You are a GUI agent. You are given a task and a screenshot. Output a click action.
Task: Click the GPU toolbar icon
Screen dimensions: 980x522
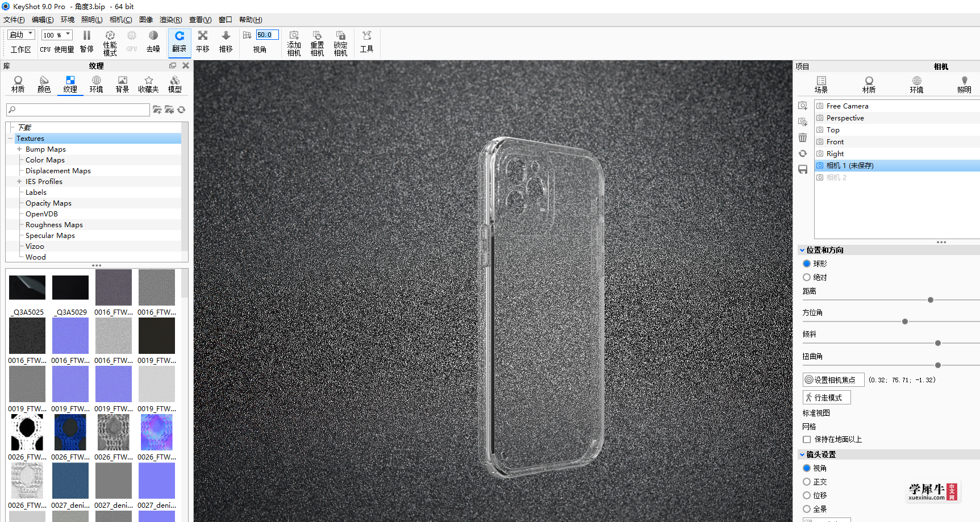pyautogui.click(x=132, y=42)
